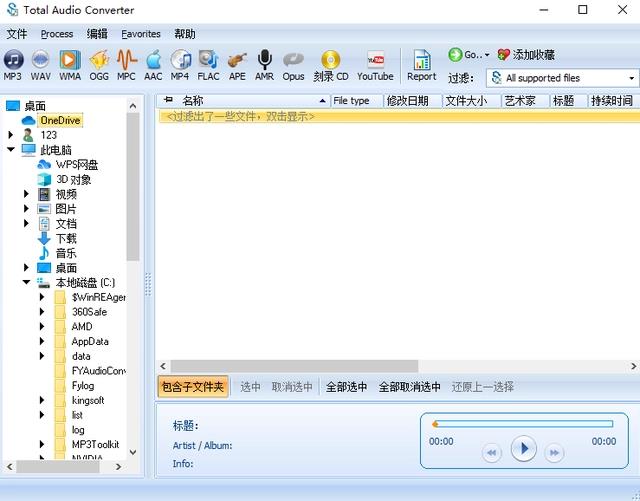This screenshot has height=501, width=640.
Task: Click 还原上一选择 restore selection
Action: pyautogui.click(x=482, y=387)
